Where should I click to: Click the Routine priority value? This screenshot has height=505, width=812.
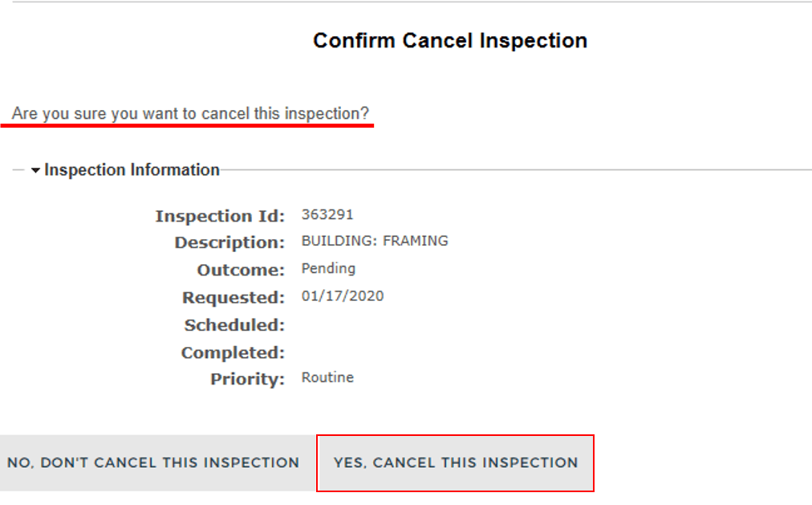point(327,377)
